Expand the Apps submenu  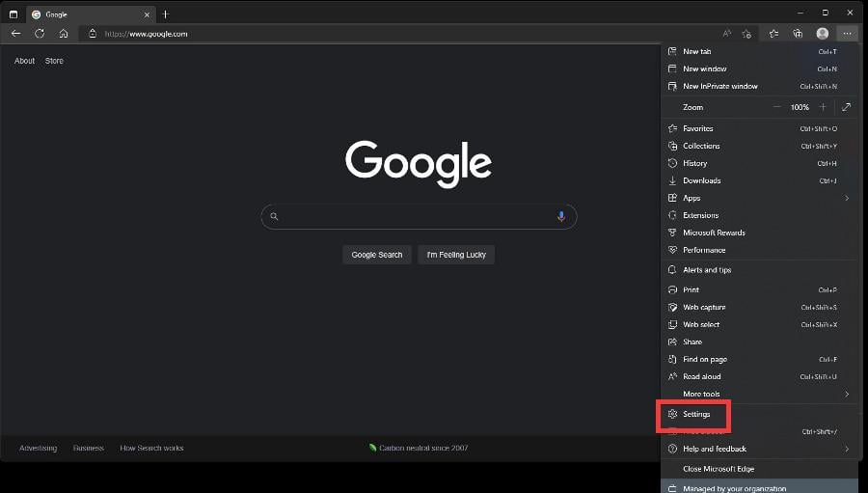[759, 199]
